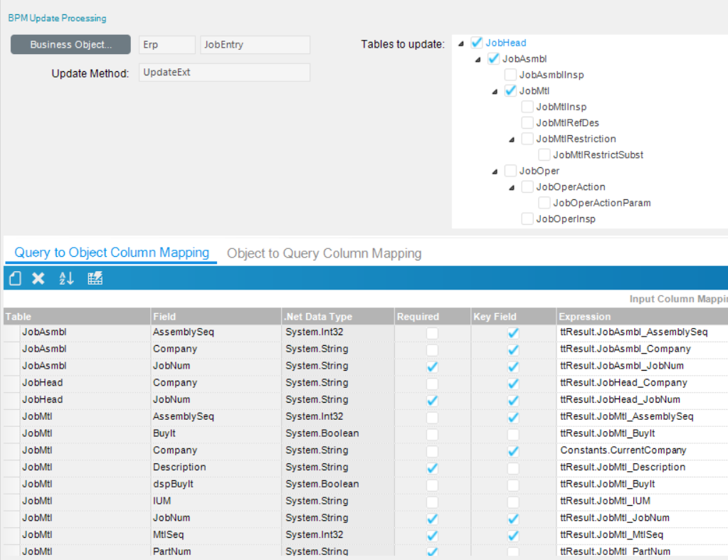Toggle Required for JobMtl BuyIt row
The width and height of the screenshot is (728, 560).
coord(432,433)
